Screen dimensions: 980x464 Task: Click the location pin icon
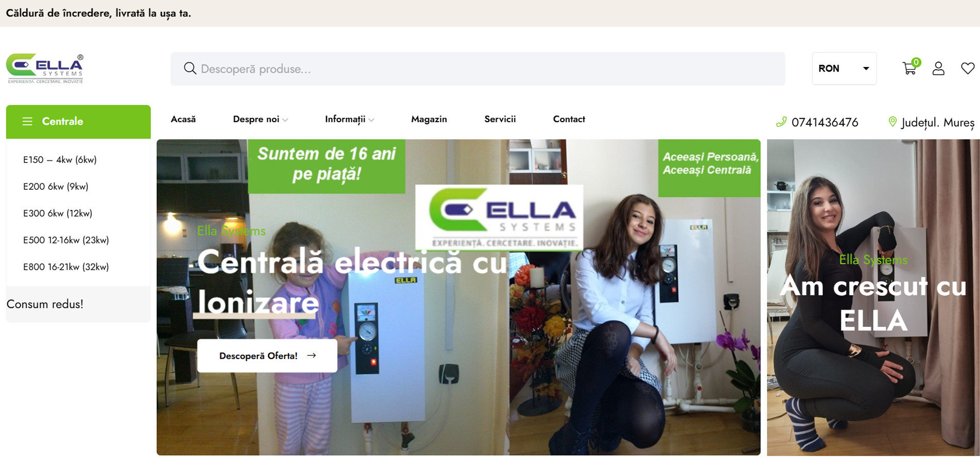[892, 122]
